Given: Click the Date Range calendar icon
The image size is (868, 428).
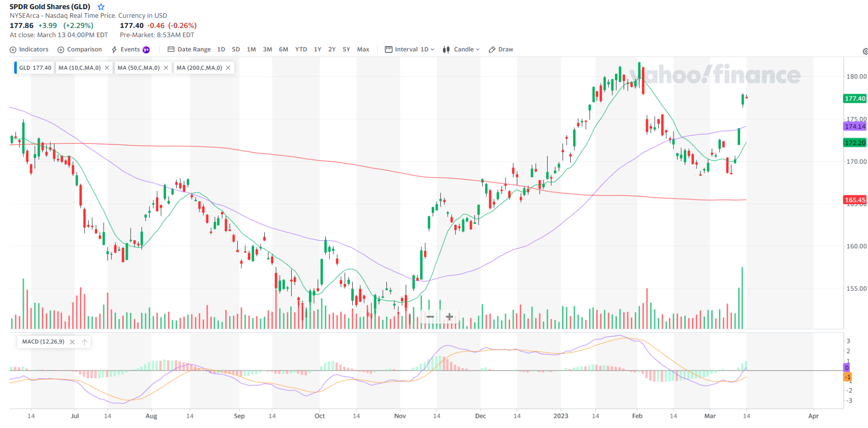Looking at the screenshot, I should [171, 49].
